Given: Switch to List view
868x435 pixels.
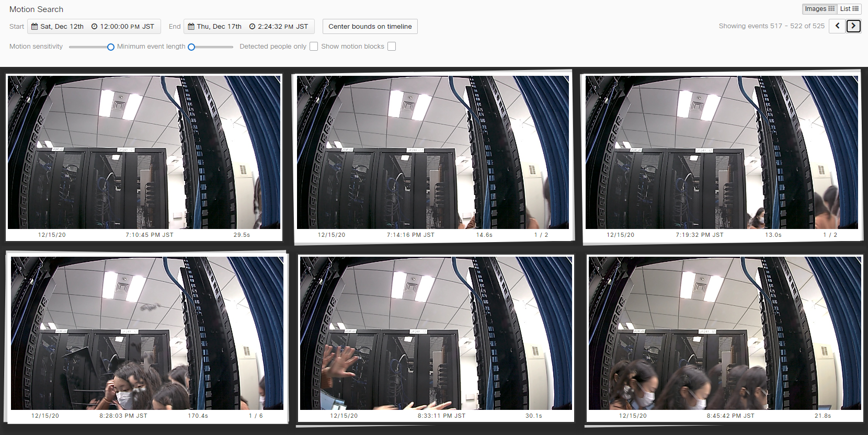Looking at the screenshot, I should click(x=849, y=9).
